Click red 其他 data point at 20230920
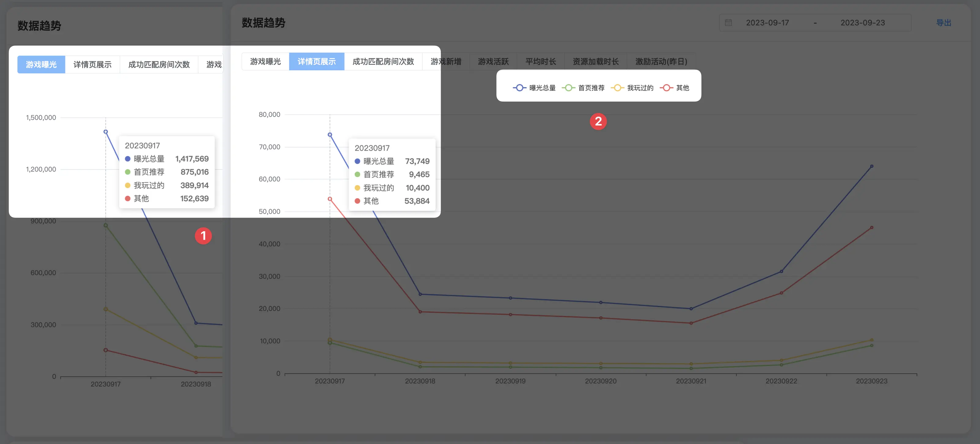This screenshot has width=980, height=444. pyautogui.click(x=601, y=318)
